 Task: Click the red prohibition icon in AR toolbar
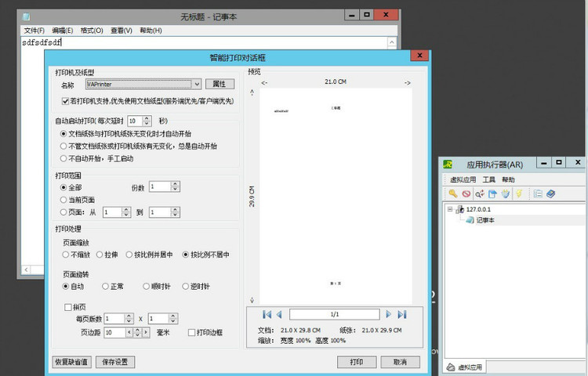tap(465, 193)
